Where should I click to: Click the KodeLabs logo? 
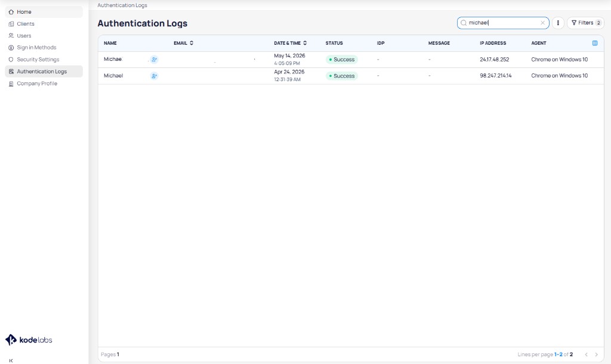pyautogui.click(x=29, y=340)
